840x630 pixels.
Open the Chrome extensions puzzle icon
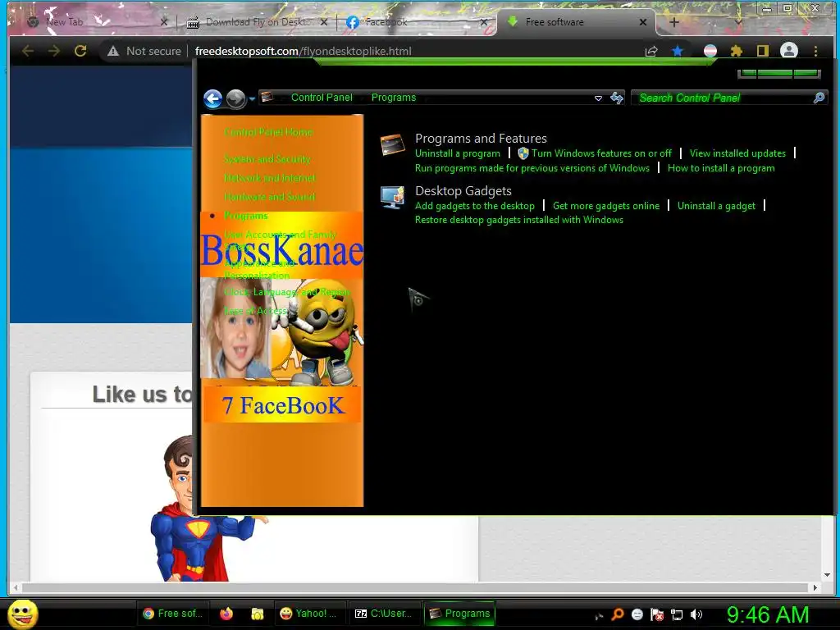737,51
